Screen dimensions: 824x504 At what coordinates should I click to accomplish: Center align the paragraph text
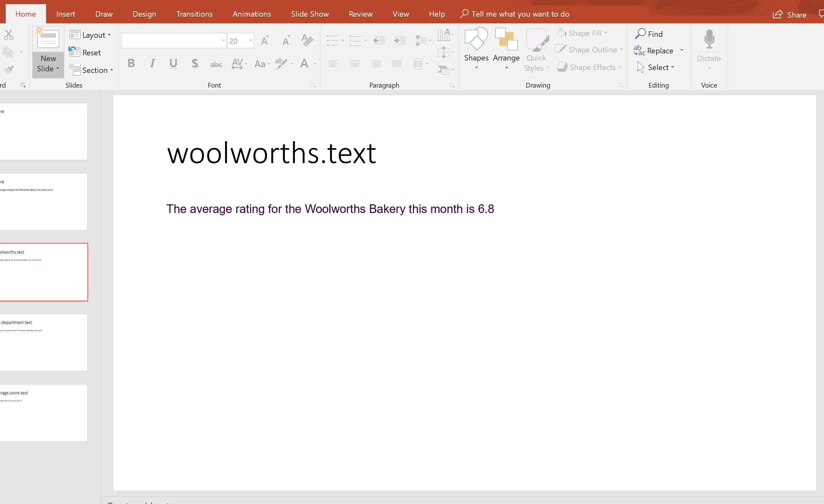pos(355,63)
